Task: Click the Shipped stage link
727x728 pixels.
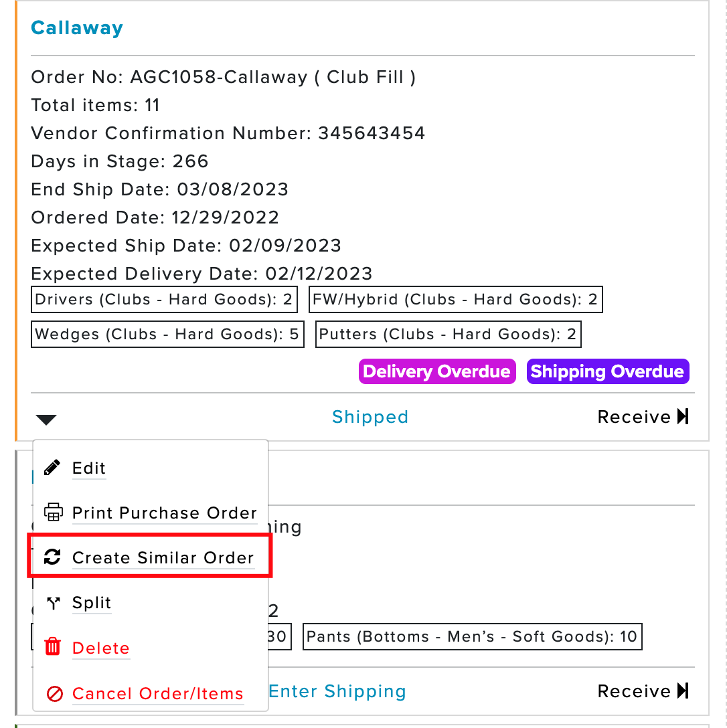Action: pyautogui.click(x=370, y=417)
